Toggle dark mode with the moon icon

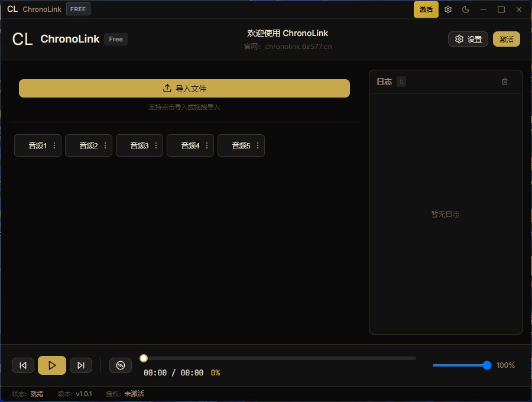(466, 9)
